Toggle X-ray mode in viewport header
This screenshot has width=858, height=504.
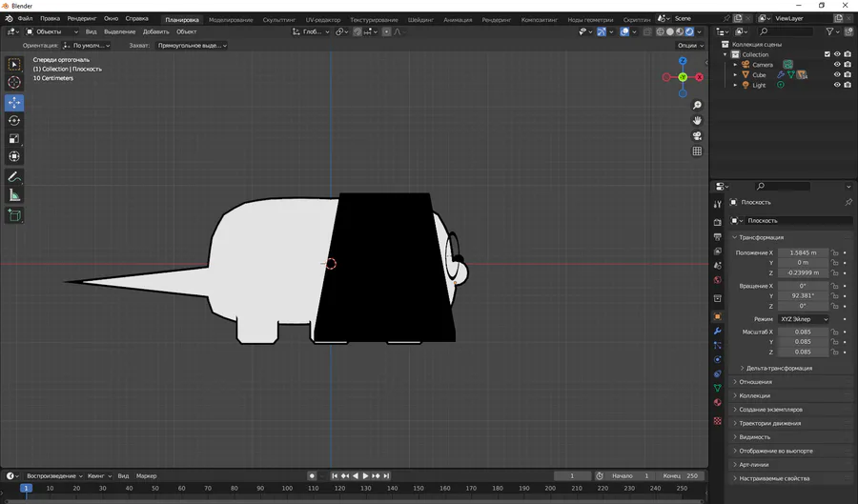[x=647, y=31]
